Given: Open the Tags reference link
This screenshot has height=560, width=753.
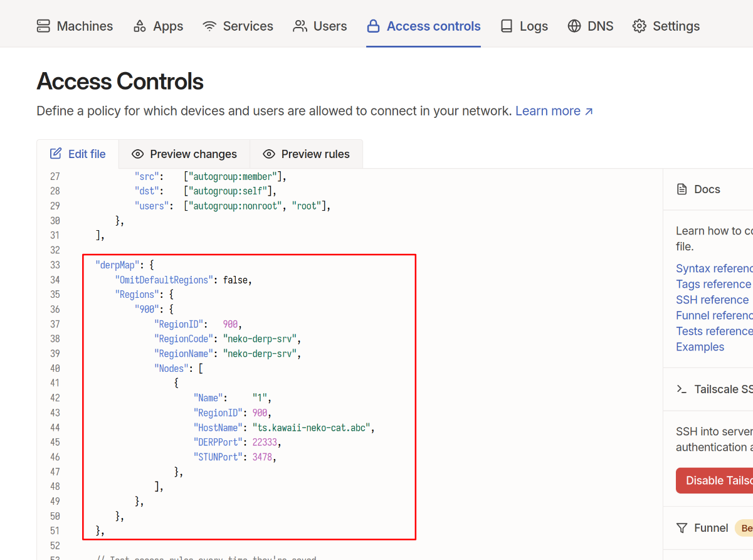Looking at the screenshot, I should (714, 284).
